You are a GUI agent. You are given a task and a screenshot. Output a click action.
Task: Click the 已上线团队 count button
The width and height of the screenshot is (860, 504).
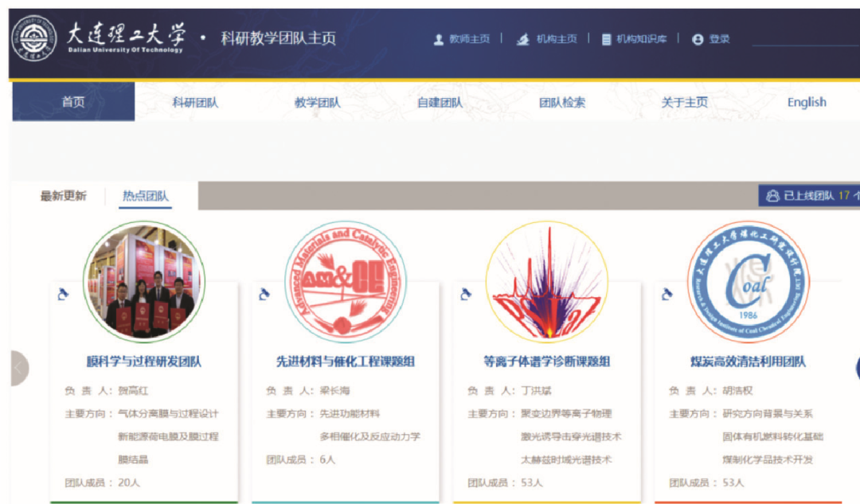click(808, 195)
